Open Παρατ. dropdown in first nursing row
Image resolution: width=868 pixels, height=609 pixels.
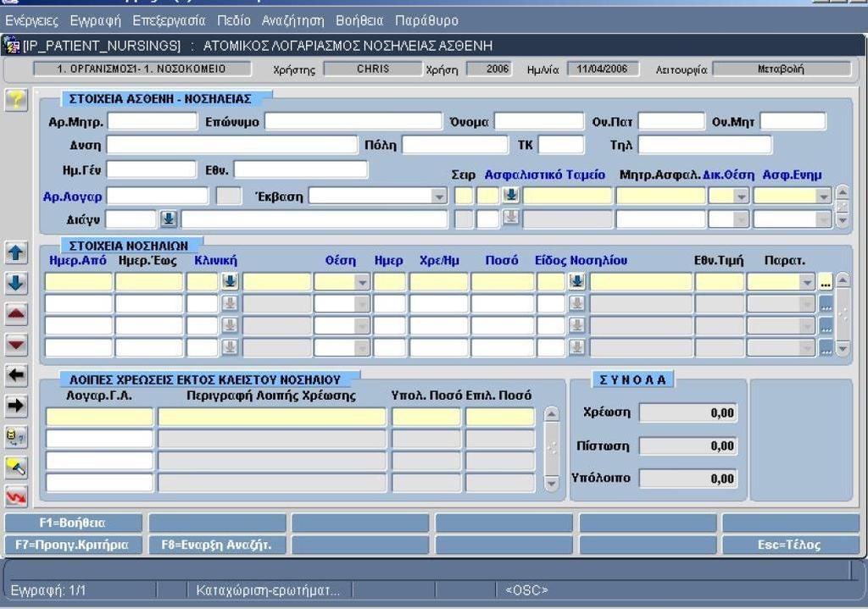[x=807, y=282]
